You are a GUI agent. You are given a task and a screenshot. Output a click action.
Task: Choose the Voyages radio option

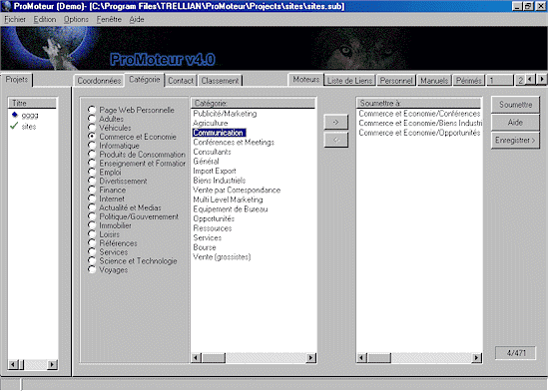[92, 269]
